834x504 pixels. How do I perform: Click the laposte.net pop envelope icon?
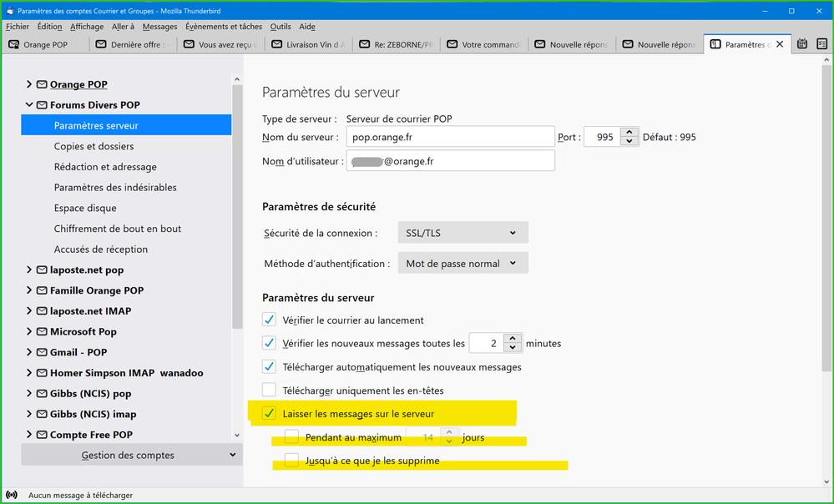click(x=42, y=270)
